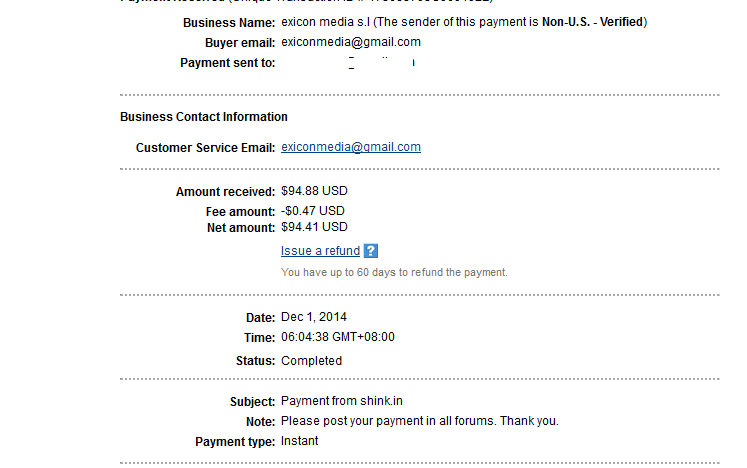
Task: Click the Customer Service Email label
Action: 205,148
